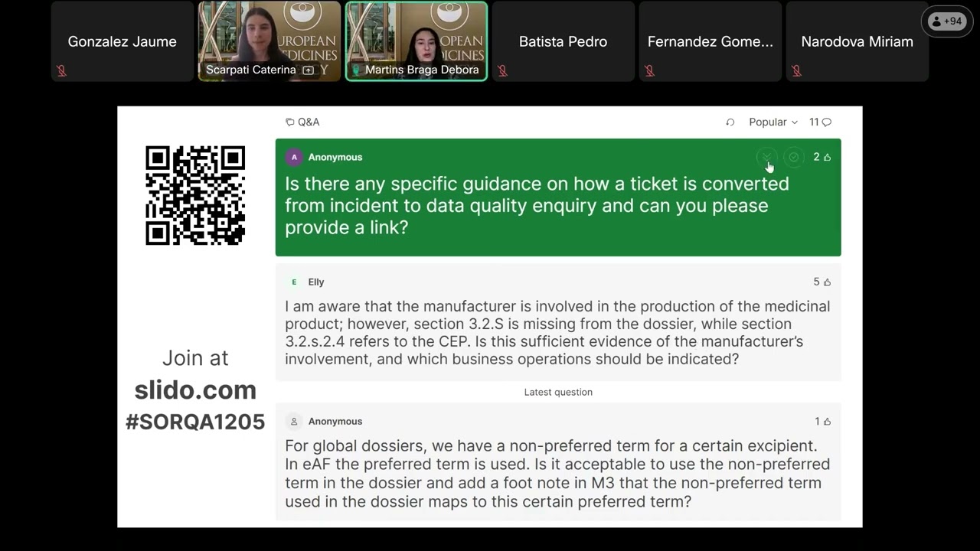The width and height of the screenshot is (980, 551).
Task: Upvote the highlighted incident ticket question
Action: coord(827,157)
